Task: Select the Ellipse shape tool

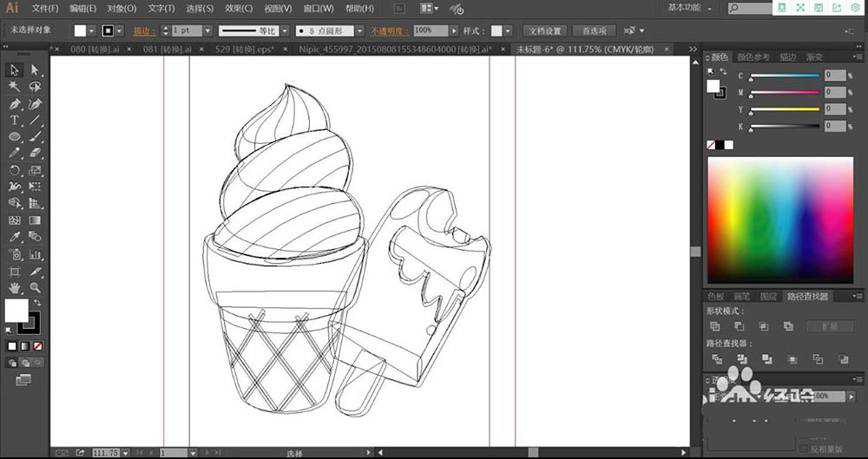Action: [x=15, y=137]
